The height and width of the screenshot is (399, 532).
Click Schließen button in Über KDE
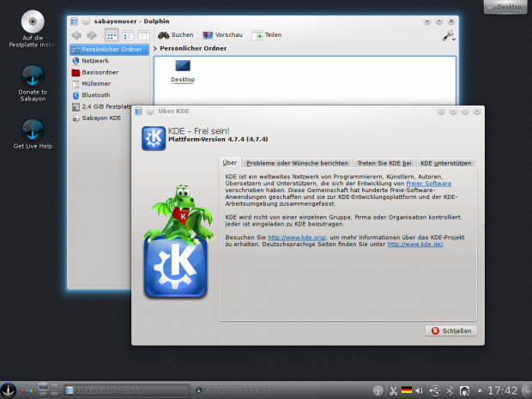[x=450, y=331]
